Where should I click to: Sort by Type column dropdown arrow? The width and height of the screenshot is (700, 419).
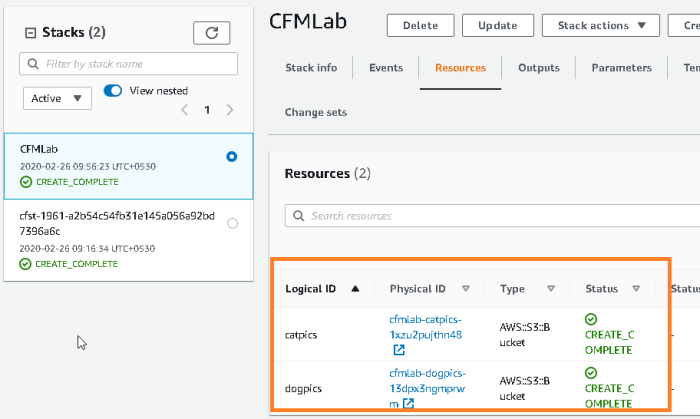coord(550,289)
